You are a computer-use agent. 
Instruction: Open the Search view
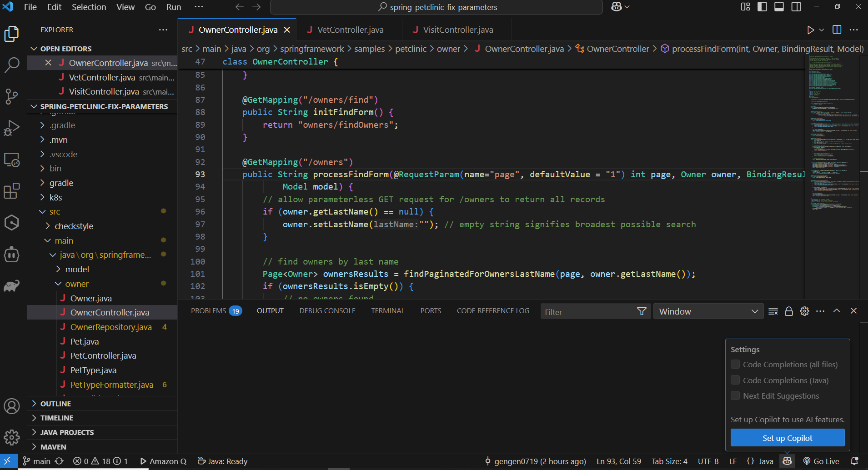(x=11, y=65)
